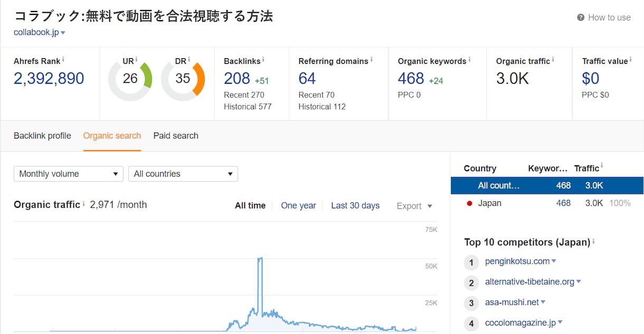
Task: Click info icon beside Organic traffic chart heading
Action: (83, 203)
